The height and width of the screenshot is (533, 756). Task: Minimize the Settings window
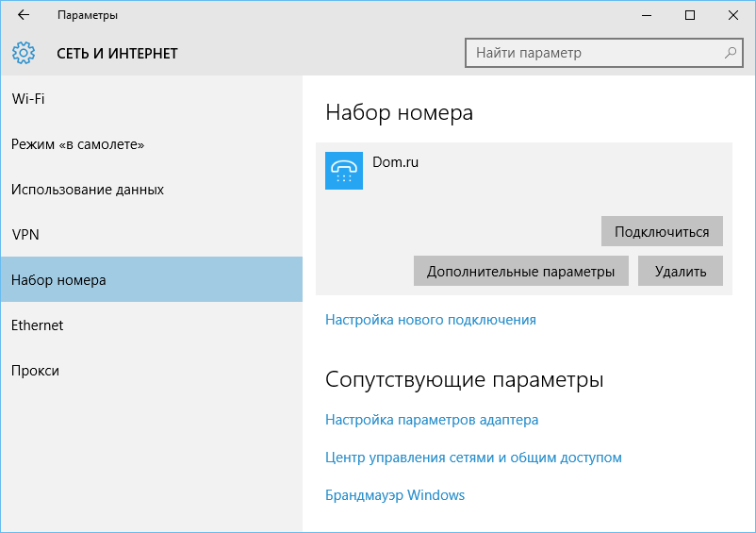647,15
